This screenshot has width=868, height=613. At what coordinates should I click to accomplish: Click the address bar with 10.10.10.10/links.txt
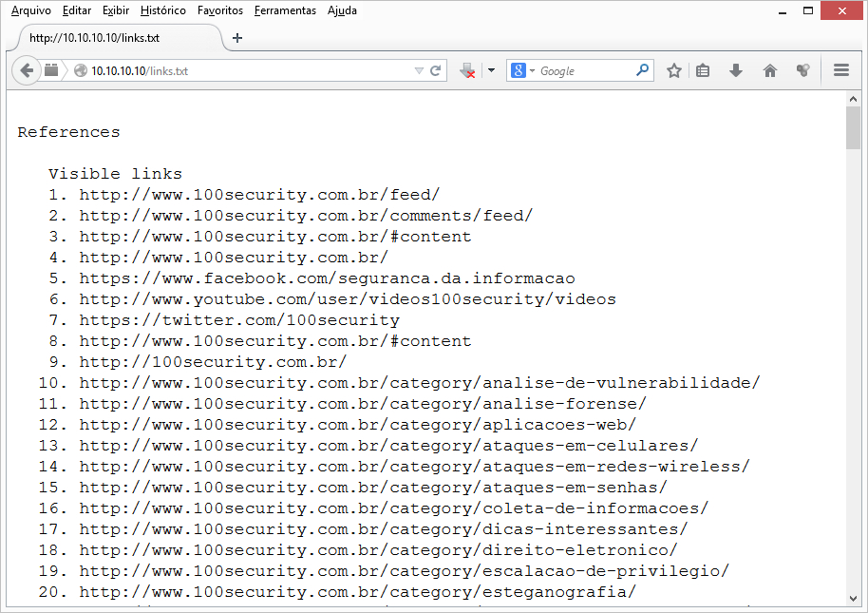tap(247, 70)
